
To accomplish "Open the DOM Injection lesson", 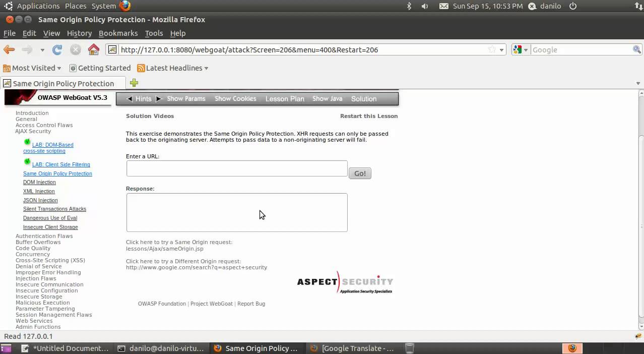I will [39, 182].
